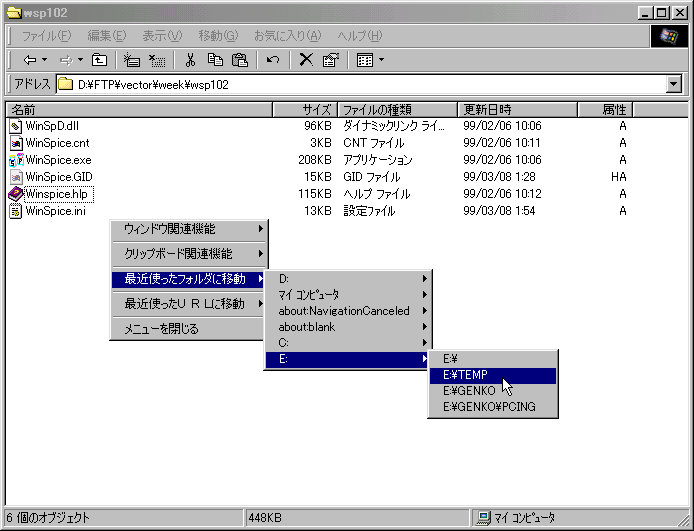Click the Back arrow toolbar icon
694x531 pixels.
pos(30,60)
